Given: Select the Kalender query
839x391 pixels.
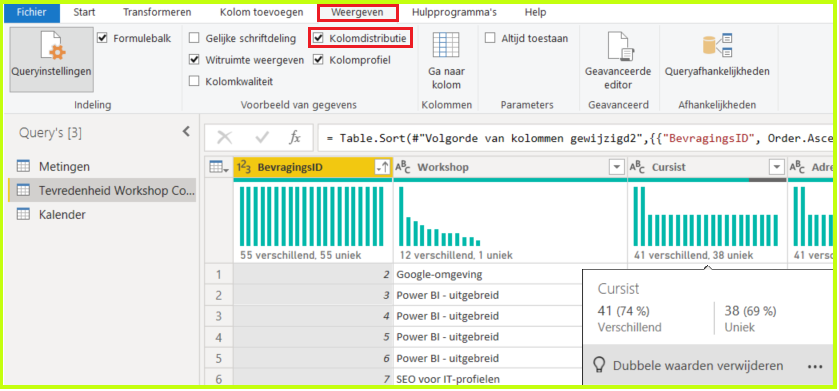Looking at the screenshot, I should (62, 214).
